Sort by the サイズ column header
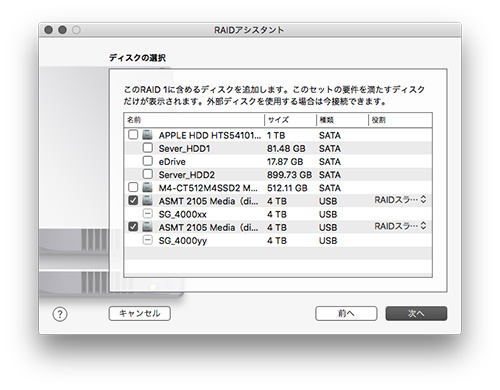500x390 pixels. [290, 120]
